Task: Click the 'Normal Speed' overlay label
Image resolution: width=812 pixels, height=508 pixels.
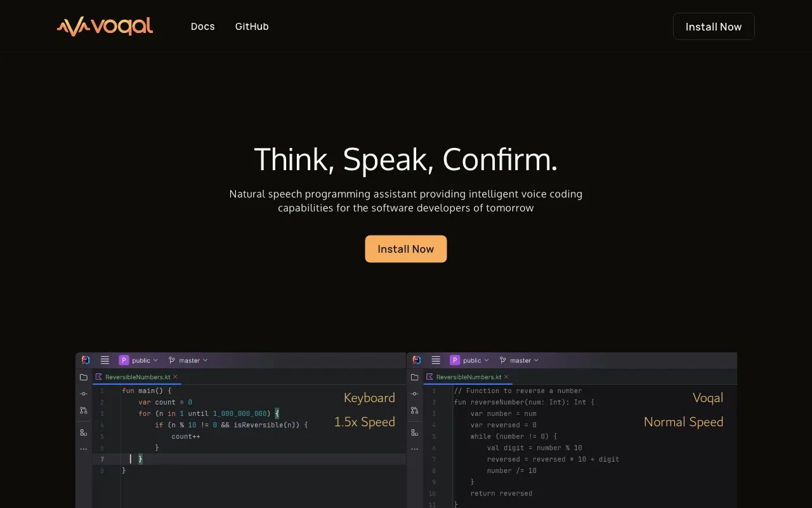Action: [684, 422]
